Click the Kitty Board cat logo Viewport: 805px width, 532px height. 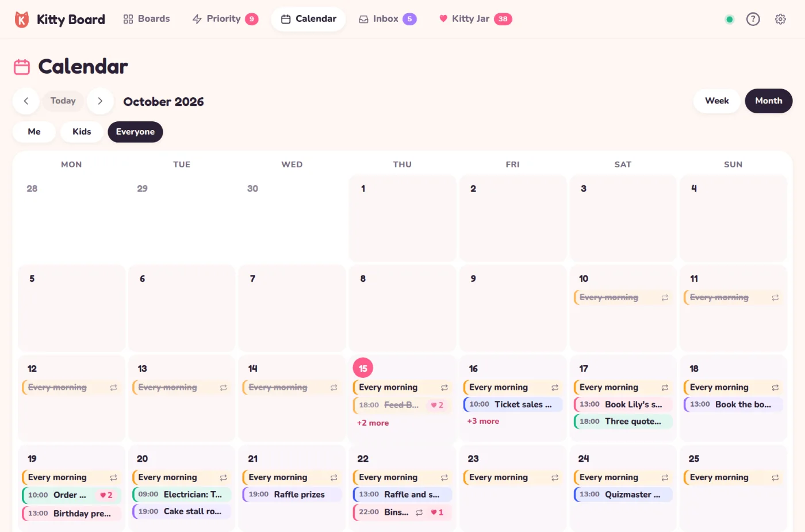(x=22, y=20)
